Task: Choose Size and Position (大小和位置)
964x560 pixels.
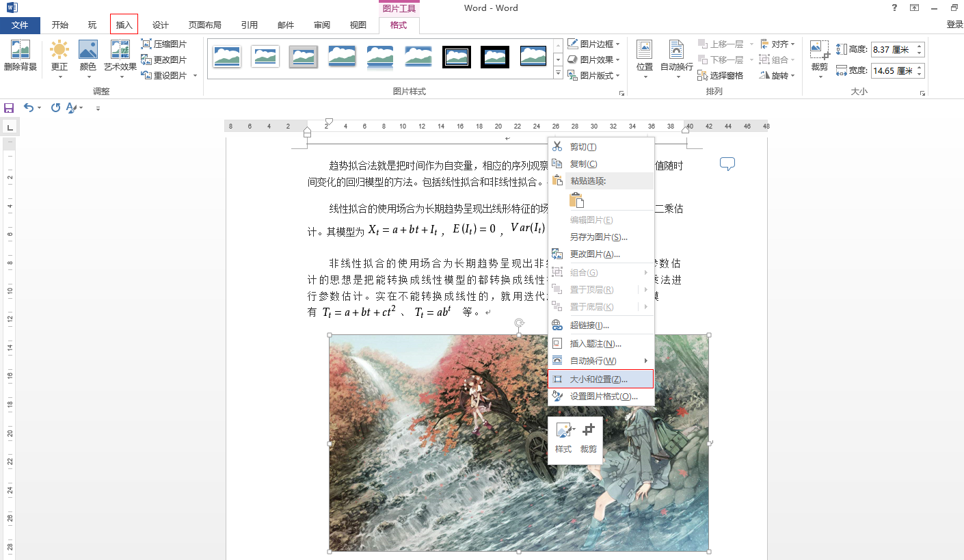Action: [x=601, y=379]
